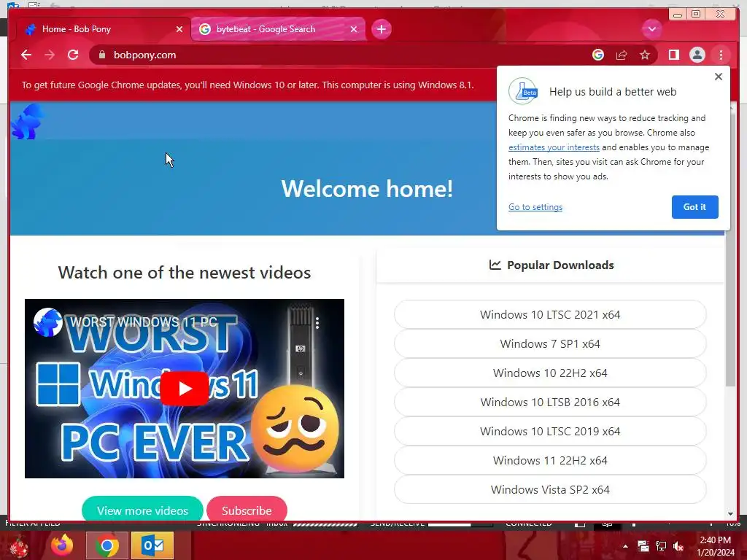Click the network tray icon
The height and width of the screenshot is (560, 747).
pos(661,546)
